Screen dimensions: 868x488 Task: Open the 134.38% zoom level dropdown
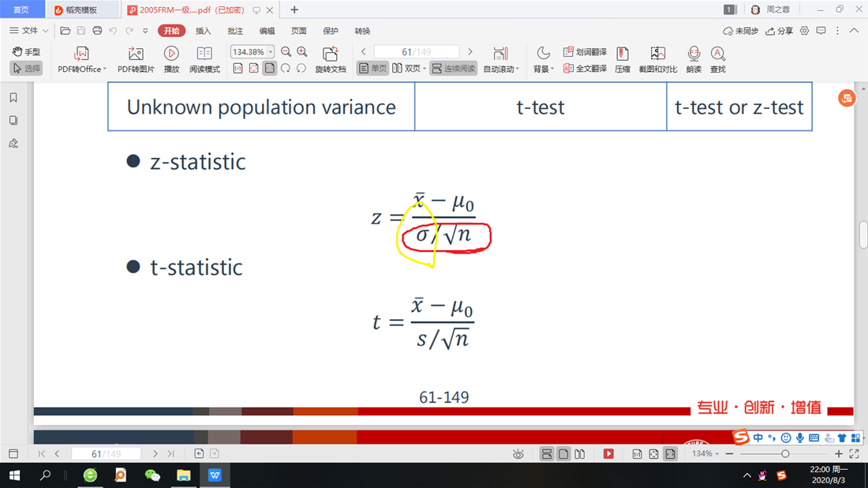[271, 51]
